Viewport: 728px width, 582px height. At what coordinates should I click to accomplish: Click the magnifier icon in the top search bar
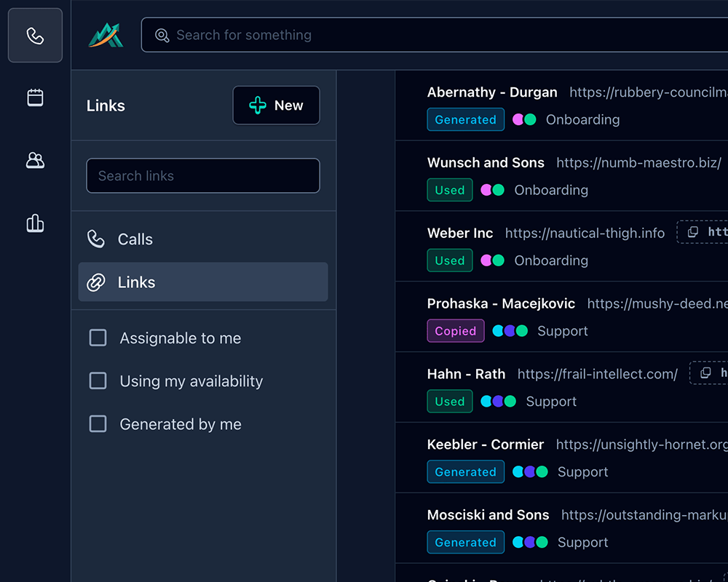(162, 35)
